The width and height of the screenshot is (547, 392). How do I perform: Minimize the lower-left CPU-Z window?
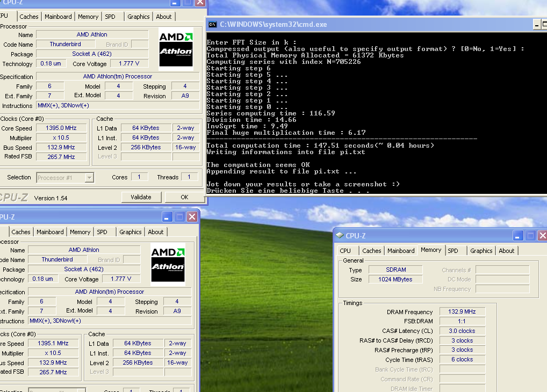point(167,217)
